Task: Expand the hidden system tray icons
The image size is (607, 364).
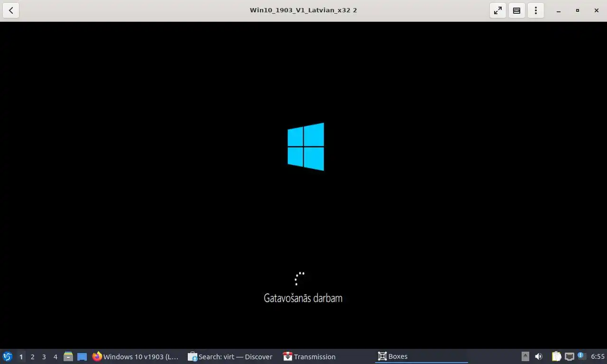Action: (525, 356)
